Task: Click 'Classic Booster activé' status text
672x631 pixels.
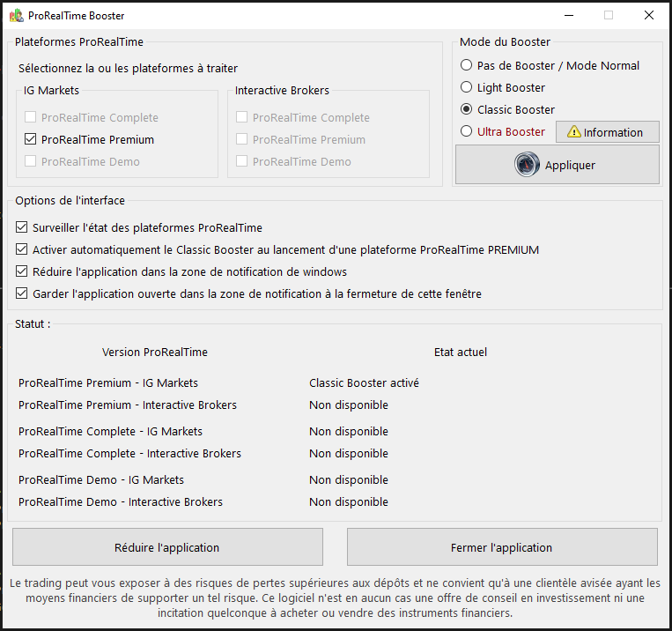Action: (364, 382)
